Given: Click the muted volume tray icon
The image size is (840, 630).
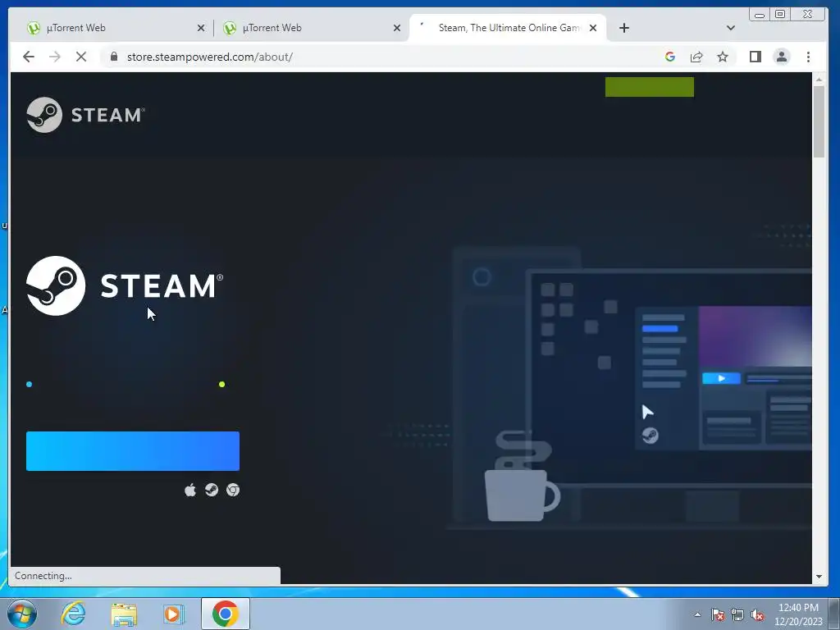Looking at the screenshot, I should coord(757,614).
